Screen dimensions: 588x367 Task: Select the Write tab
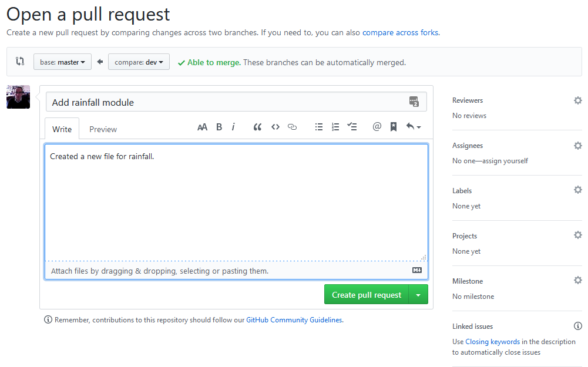pos(62,129)
